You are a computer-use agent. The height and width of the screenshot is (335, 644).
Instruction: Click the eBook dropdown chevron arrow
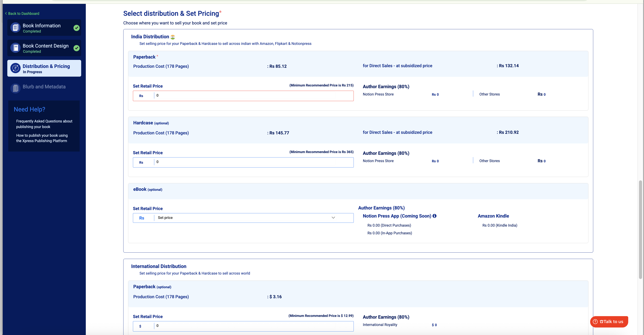(333, 218)
